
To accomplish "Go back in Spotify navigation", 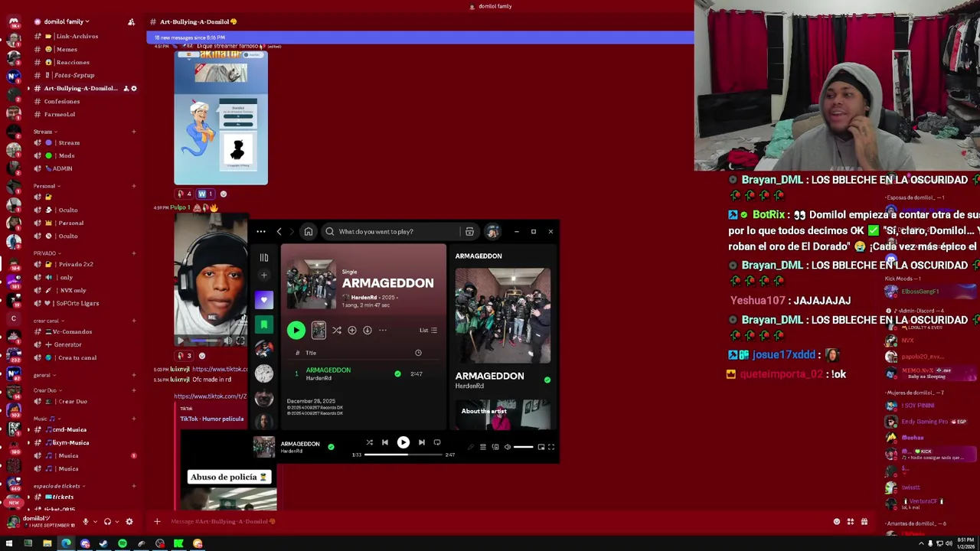I will click(279, 231).
